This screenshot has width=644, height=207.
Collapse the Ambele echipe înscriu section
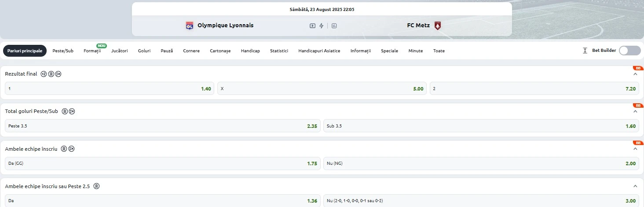coord(635,149)
